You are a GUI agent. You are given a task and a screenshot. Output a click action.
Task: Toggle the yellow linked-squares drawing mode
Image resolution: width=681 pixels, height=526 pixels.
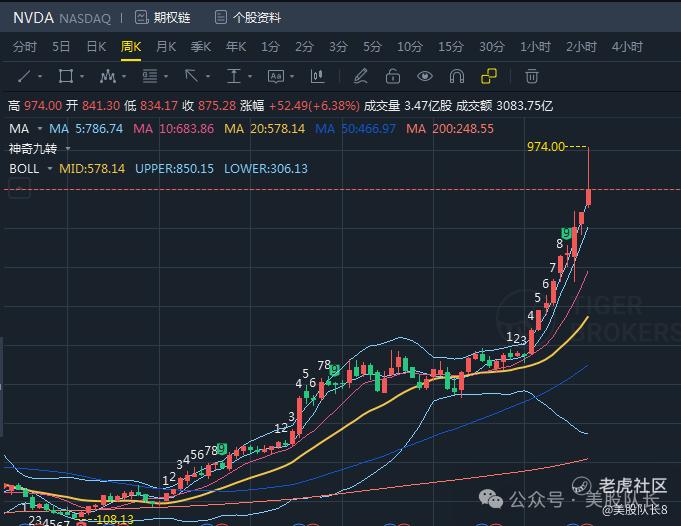tap(489, 76)
